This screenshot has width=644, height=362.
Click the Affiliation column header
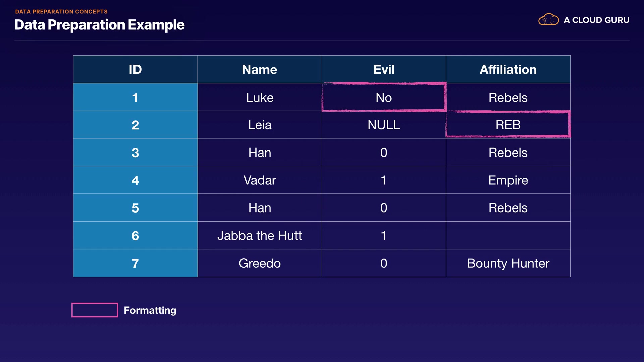coord(508,69)
